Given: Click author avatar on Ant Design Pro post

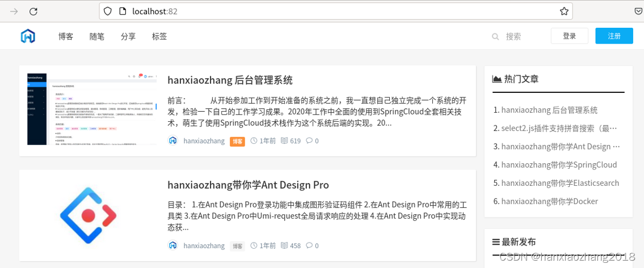Looking at the screenshot, I should [173, 245].
